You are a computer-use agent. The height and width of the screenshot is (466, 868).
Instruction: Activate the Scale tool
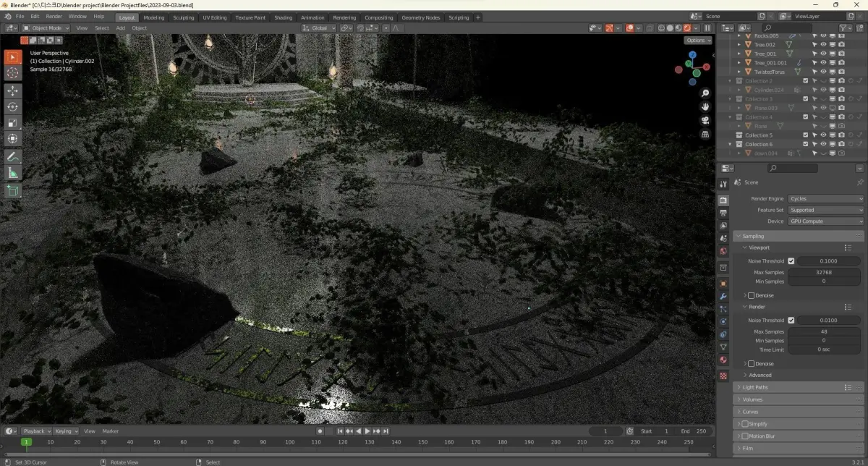coord(13,122)
